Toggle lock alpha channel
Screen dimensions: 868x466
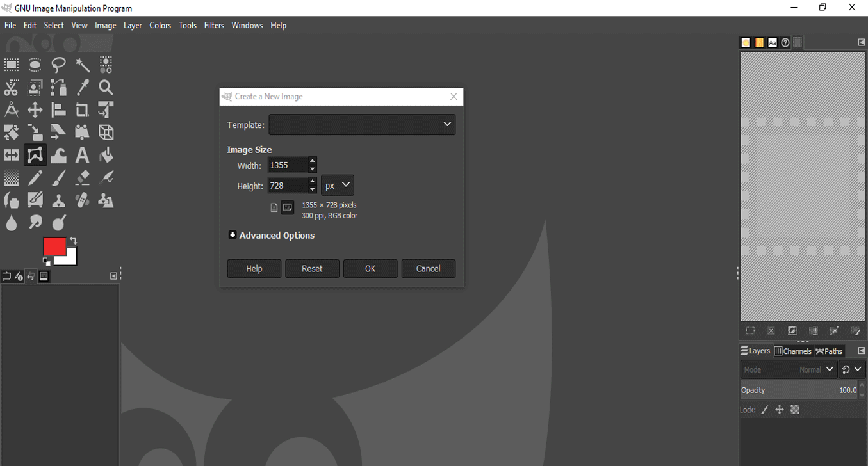click(795, 410)
